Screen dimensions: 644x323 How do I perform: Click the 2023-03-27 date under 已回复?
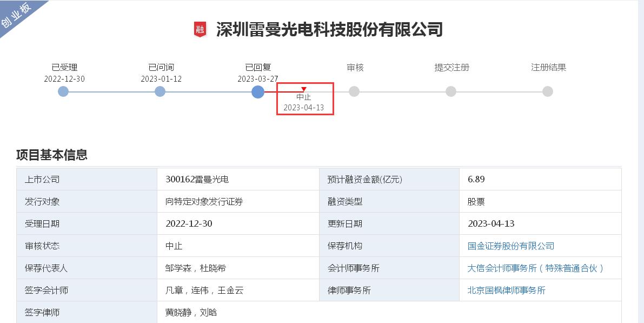click(x=258, y=79)
